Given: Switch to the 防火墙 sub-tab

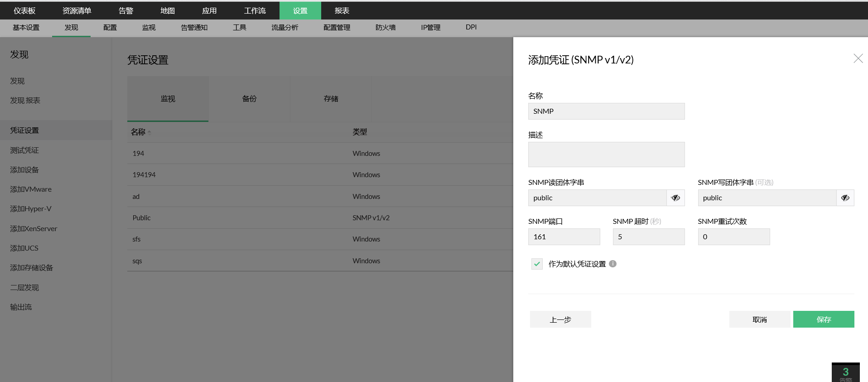Looking at the screenshot, I should click(x=386, y=28).
